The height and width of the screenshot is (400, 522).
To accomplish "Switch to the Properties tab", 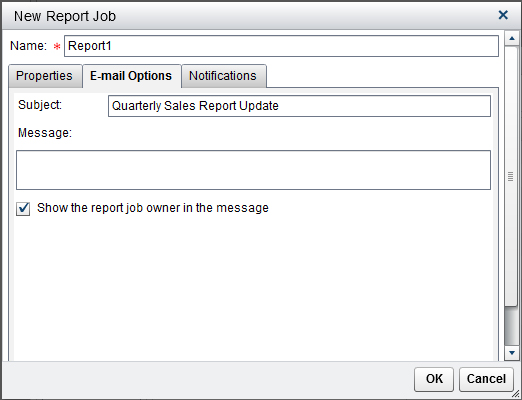I will (x=45, y=76).
